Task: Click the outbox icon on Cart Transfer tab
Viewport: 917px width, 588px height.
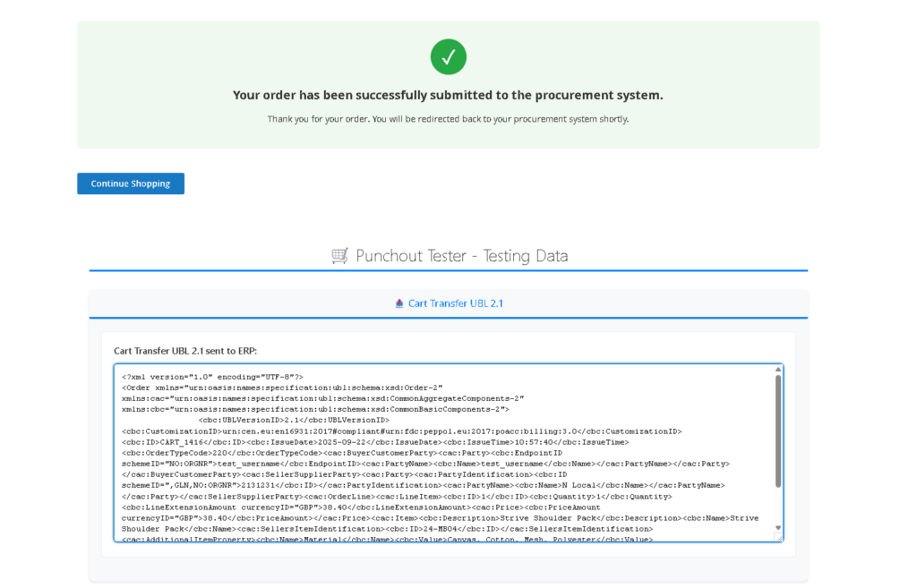Action: 399,303
